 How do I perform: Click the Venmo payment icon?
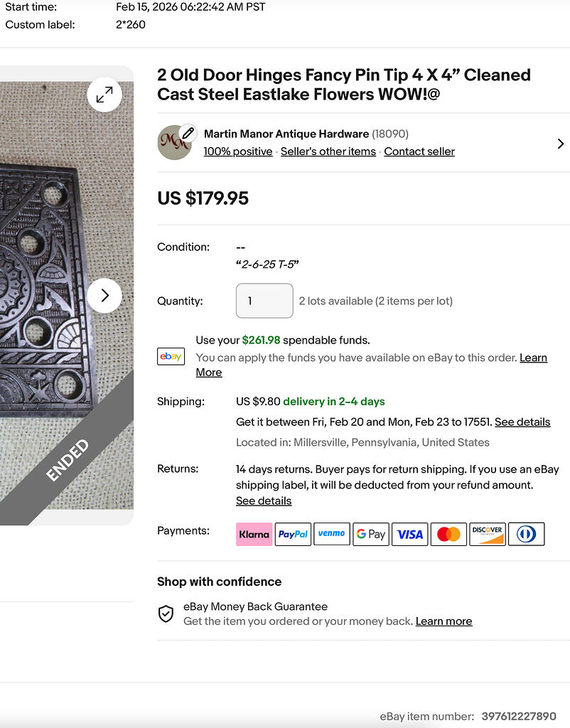point(332,534)
